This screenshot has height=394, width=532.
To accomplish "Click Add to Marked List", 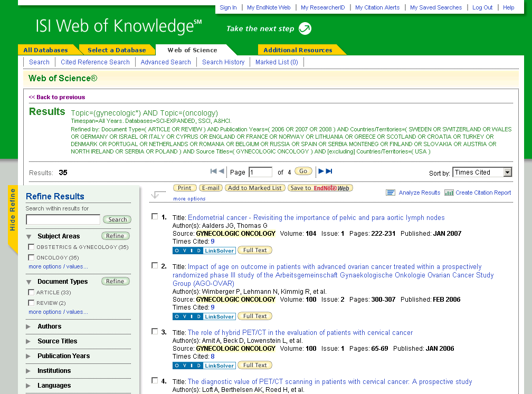I will (255, 188).
